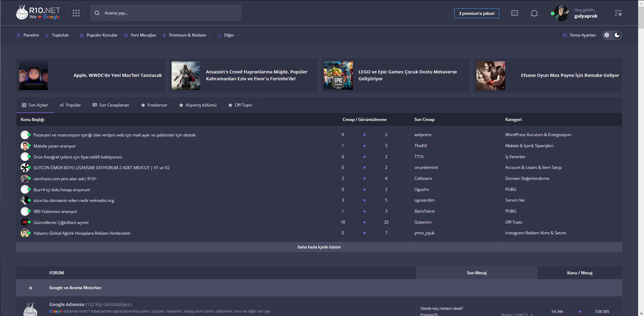
Task: Switch to the Popüler tab
Action: [x=70, y=105]
